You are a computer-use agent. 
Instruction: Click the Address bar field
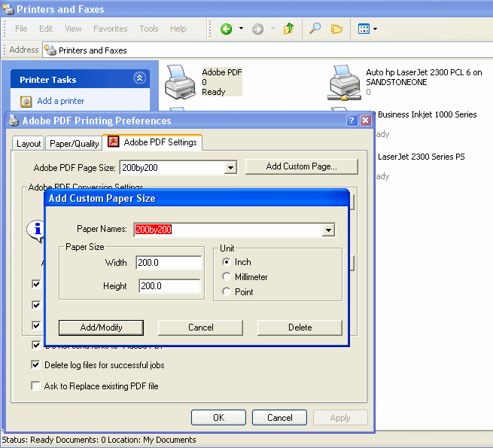268,50
